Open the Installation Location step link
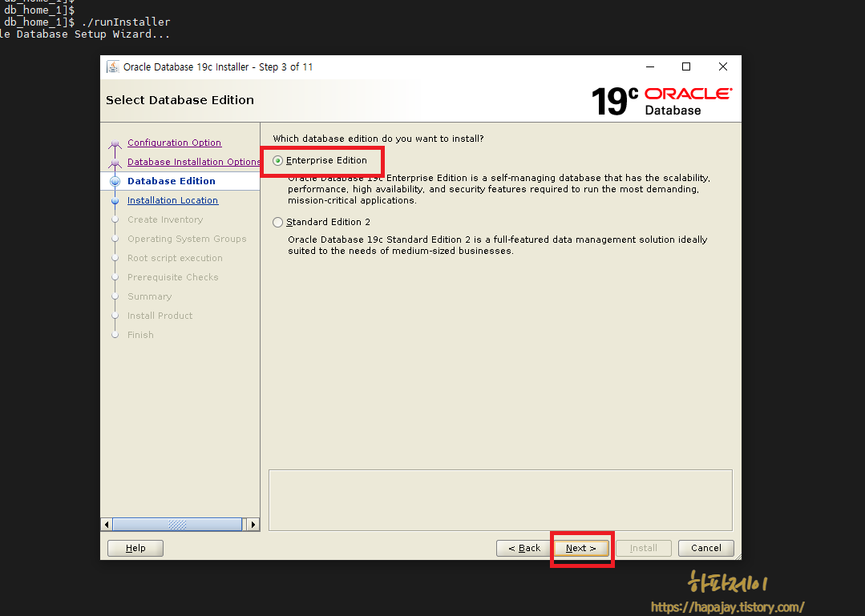This screenshot has width=865, height=616. click(x=172, y=200)
